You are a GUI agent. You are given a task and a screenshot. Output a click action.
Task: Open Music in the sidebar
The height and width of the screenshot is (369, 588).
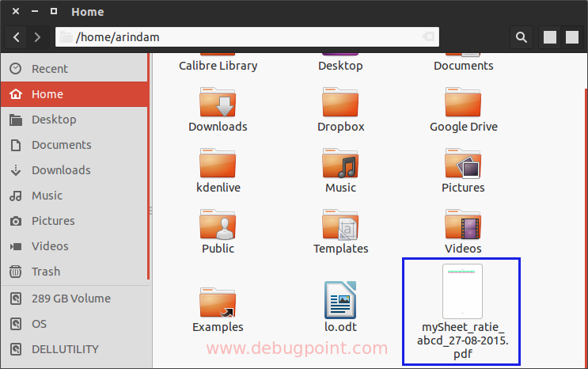[x=74, y=196]
